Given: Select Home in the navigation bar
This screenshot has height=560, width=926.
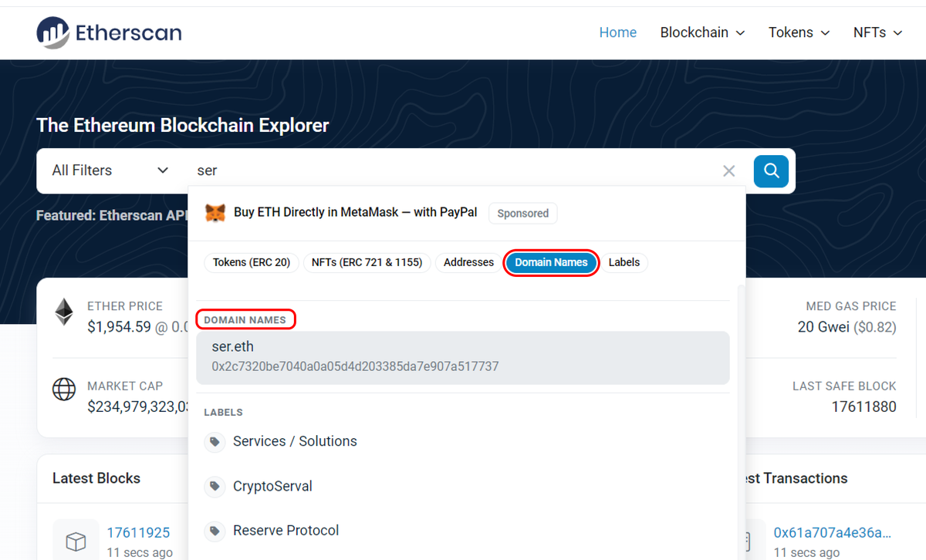Looking at the screenshot, I should point(617,32).
